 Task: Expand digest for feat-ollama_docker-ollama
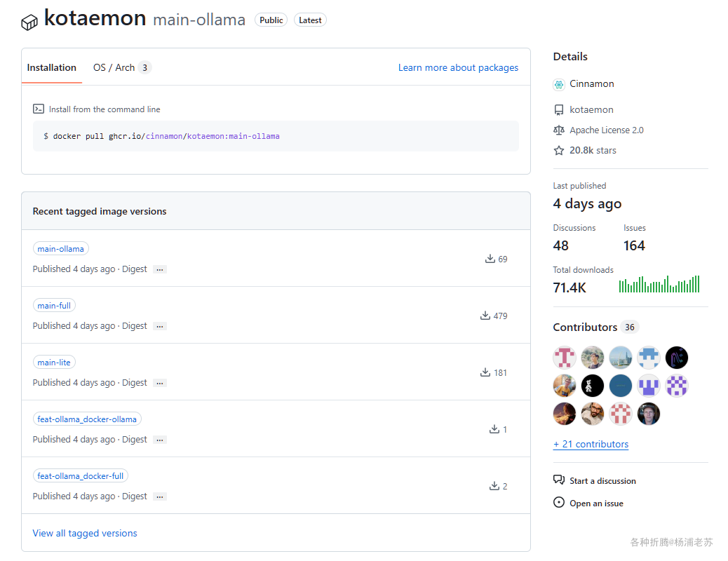[160, 439]
